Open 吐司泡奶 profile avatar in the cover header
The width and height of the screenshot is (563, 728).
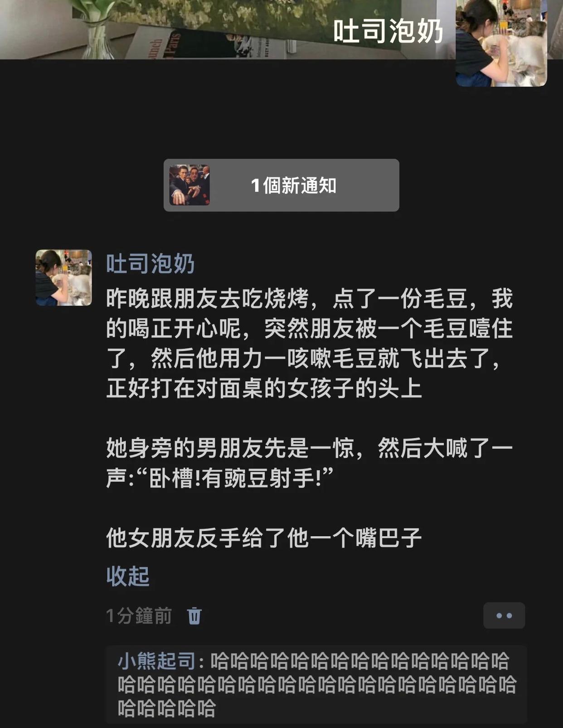coord(501,42)
